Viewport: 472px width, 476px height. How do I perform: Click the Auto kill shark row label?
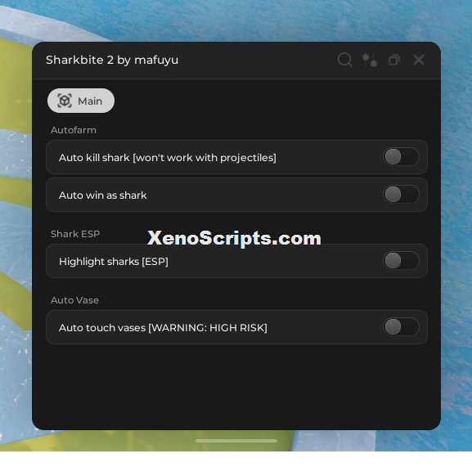pos(168,158)
